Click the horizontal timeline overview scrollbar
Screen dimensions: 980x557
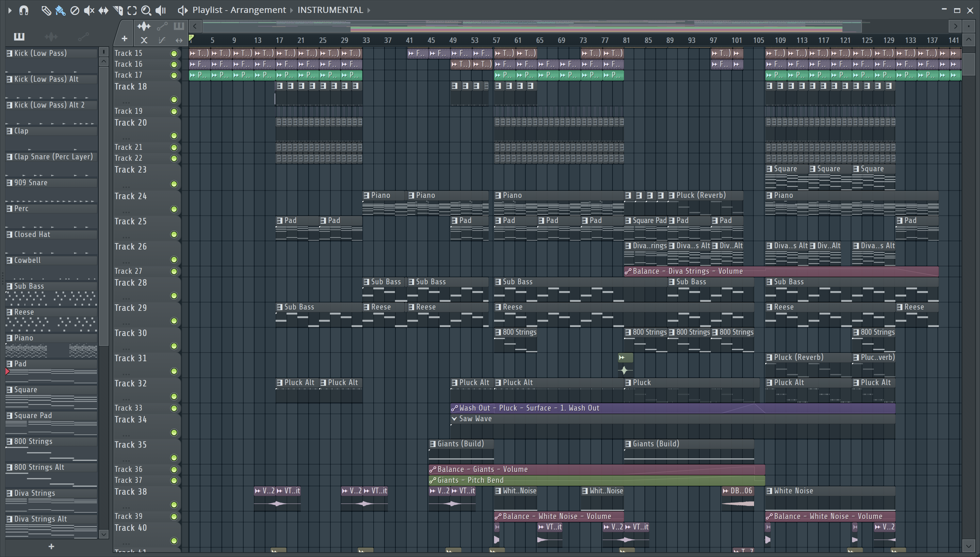[x=532, y=26]
